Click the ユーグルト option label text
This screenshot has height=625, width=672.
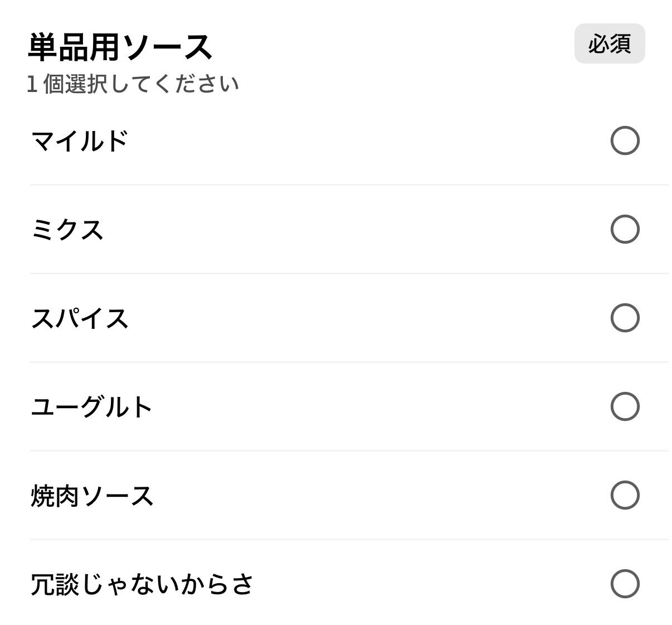[91, 407]
